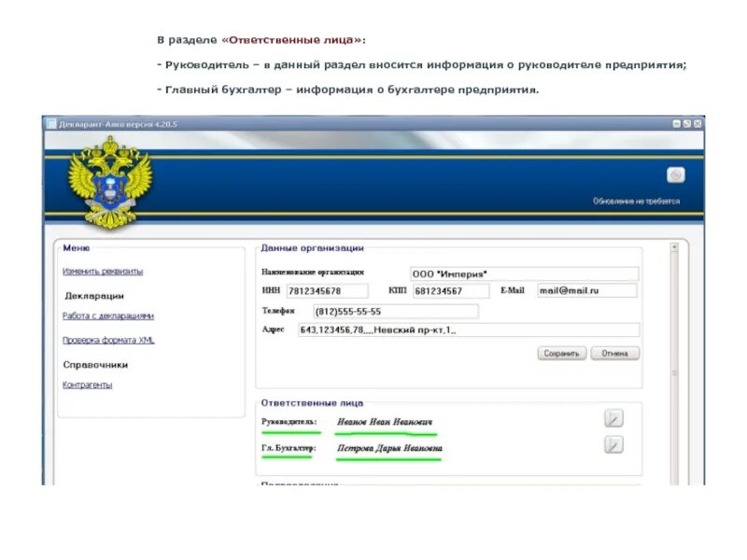Minimize the Декларант-Алко window
747x560 pixels.
coord(676,124)
